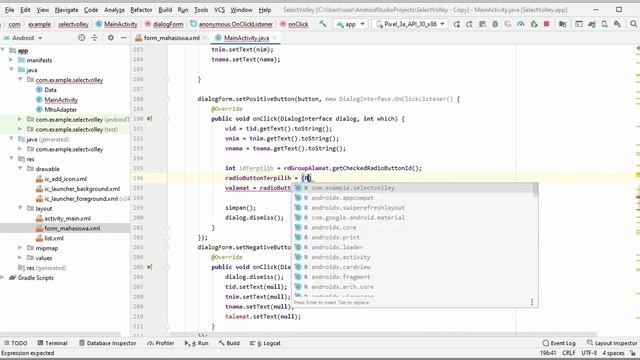Open the Event Log tool window
Image resolution: width=640 pixels, height=360 pixels.
[x=559, y=343]
